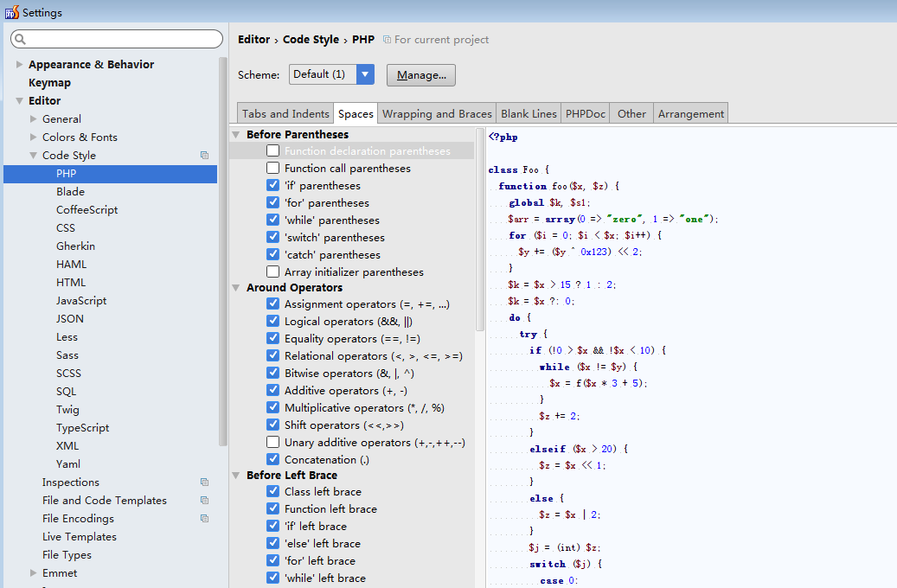Image resolution: width=897 pixels, height=588 pixels.
Task: Click the icon before 'For current project'
Action: [x=387, y=40]
